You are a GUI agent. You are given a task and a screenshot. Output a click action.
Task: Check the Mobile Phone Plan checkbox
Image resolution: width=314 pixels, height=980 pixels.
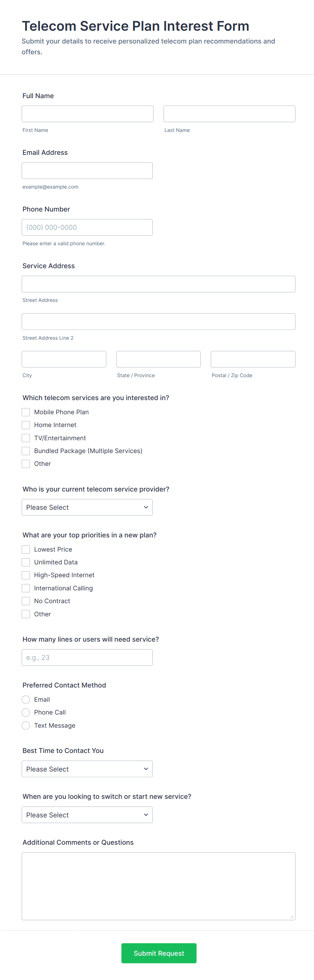pyautogui.click(x=26, y=412)
